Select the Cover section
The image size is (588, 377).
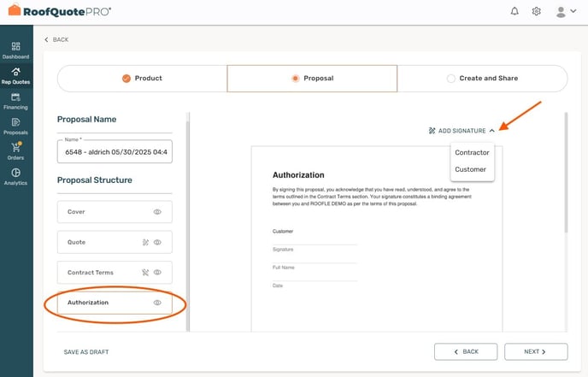tap(115, 211)
